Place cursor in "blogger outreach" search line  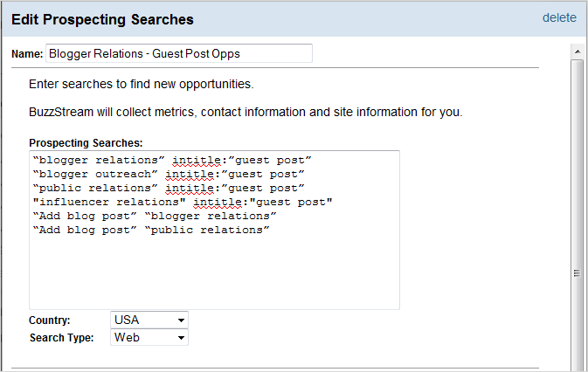point(169,174)
